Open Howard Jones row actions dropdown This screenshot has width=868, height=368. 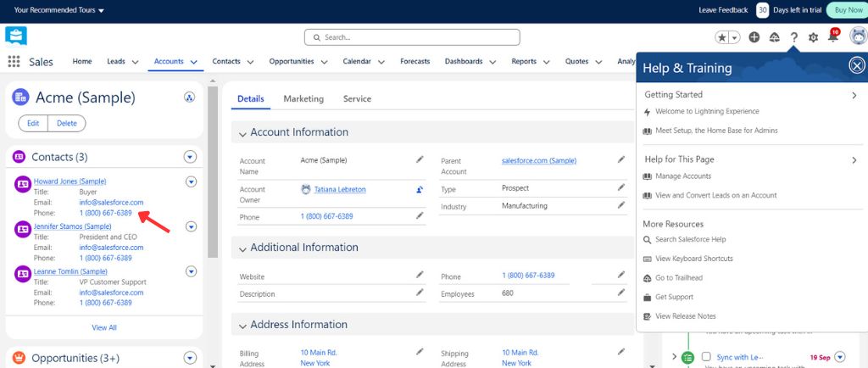pos(191,181)
